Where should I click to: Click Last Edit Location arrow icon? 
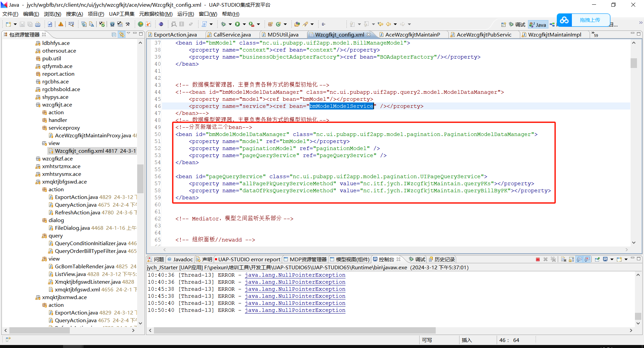pyautogui.click(x=380, y=24)
